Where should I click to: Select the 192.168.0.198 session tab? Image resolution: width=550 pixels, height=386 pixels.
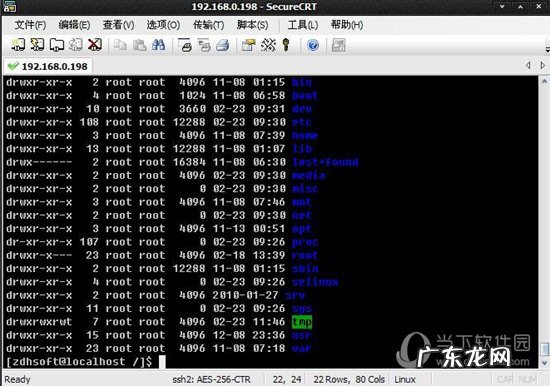[48, 66]
